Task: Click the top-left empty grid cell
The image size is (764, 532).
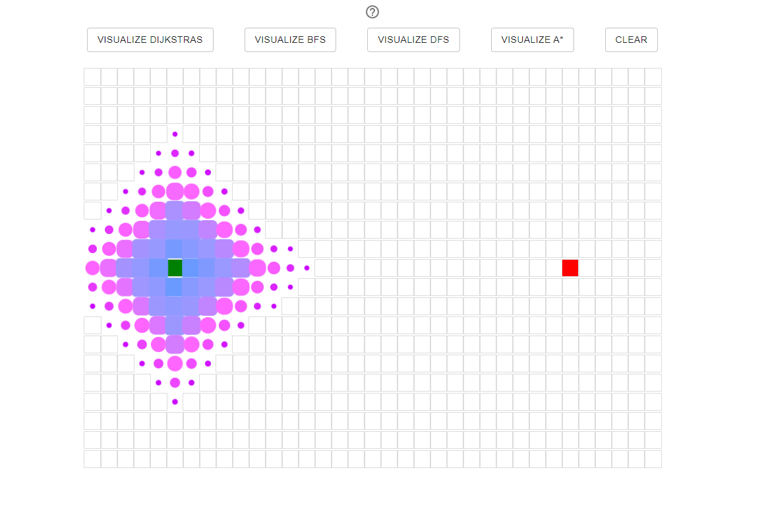Action: (x=92, y=77)
